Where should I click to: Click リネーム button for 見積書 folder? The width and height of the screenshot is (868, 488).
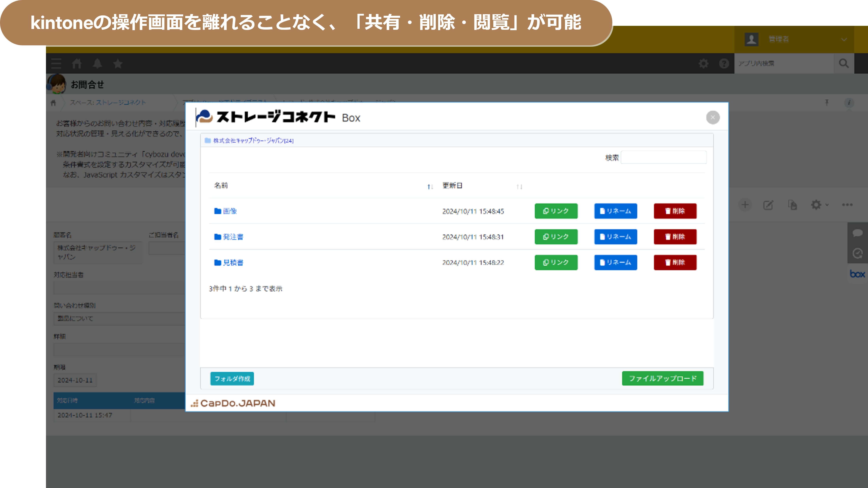[616, 262]
